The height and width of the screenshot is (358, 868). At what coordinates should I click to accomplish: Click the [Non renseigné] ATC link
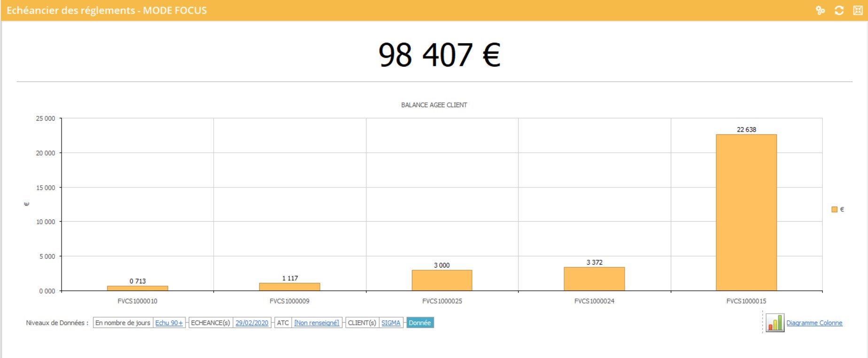pos(316,323)
